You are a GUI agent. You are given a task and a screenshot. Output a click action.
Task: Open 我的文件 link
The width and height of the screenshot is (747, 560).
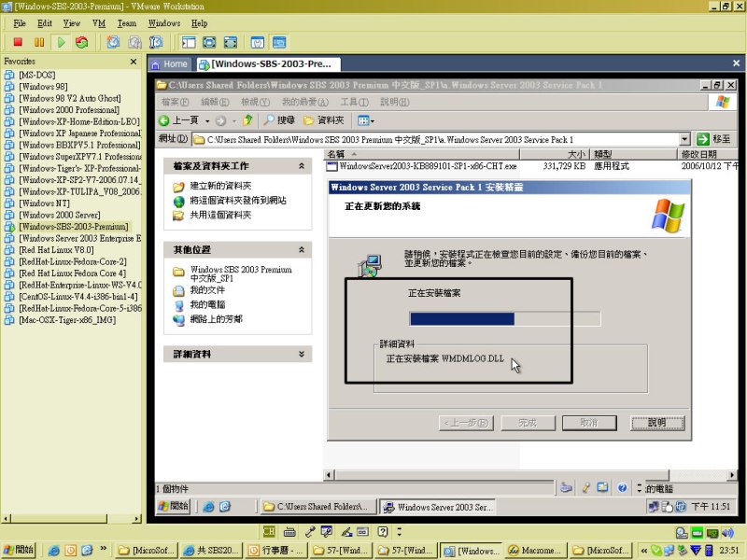click(x=207, y=290)
